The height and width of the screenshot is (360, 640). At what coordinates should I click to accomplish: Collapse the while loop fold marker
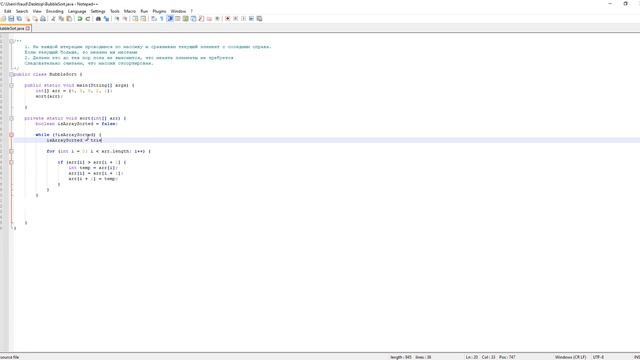(x=11, y=135)
